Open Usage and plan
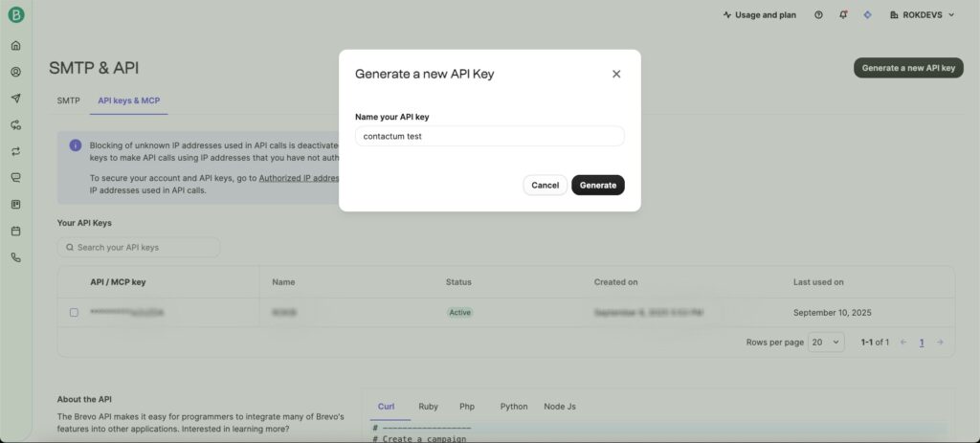This screenshot has width=980, height=443. [x=759, y=15]
